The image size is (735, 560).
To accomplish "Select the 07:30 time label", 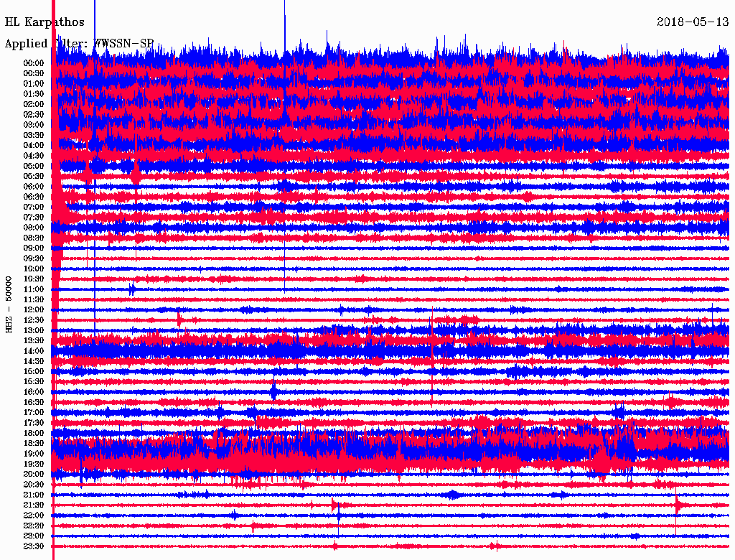I will [33, 218].
